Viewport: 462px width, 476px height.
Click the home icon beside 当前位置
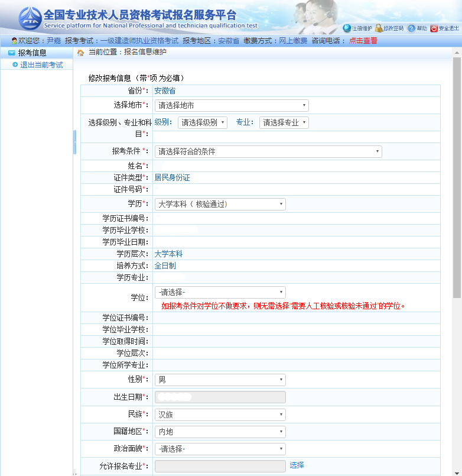tap(81, 53)
